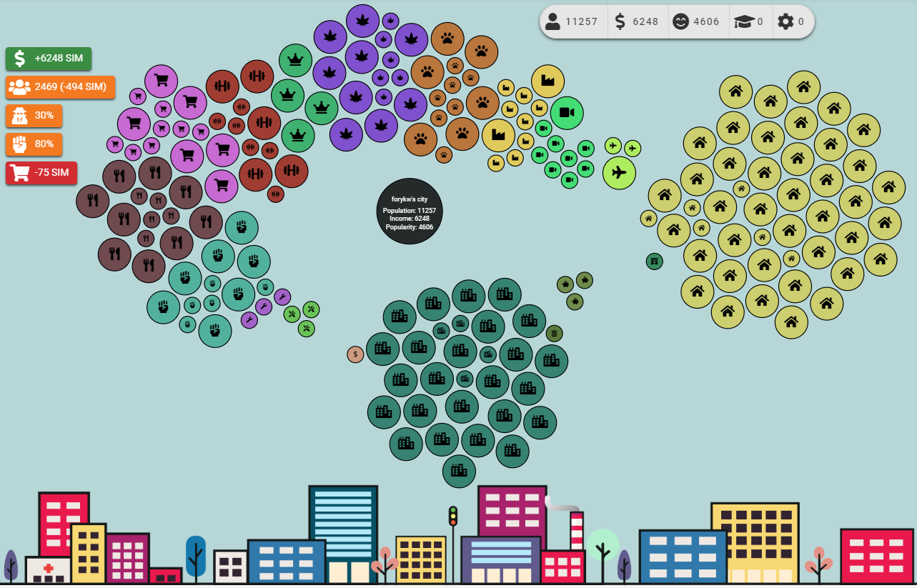
Task: Click the large green airplane bubble
Action: 619,173
